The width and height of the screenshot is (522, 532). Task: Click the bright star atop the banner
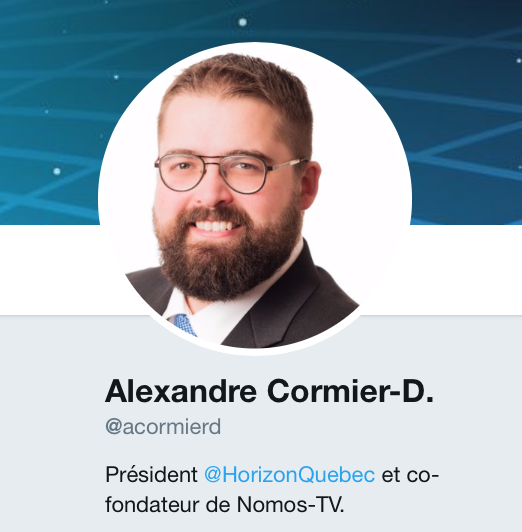(x=243, y=22)
